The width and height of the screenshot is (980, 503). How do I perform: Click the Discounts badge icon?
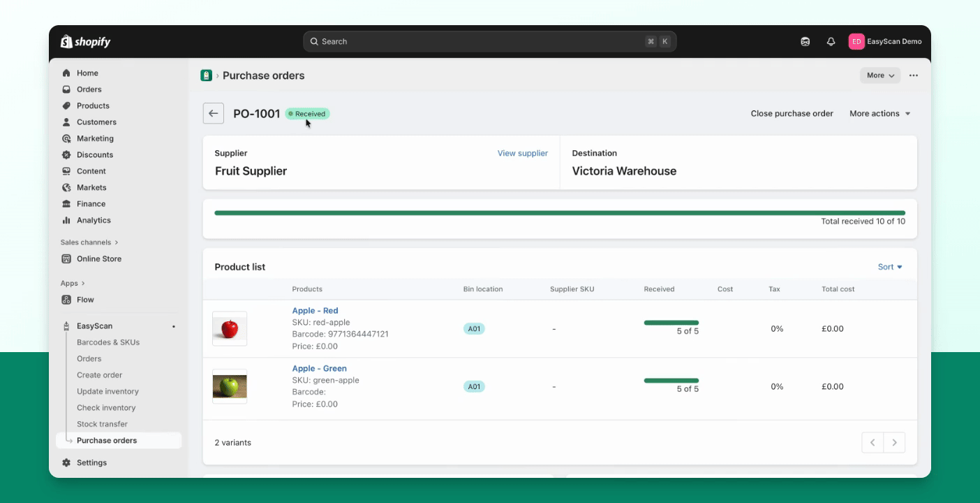[66, 154]
